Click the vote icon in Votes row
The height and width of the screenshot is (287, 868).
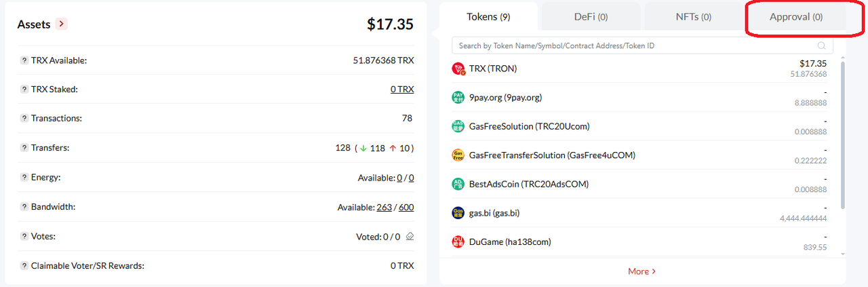[410, 237]
